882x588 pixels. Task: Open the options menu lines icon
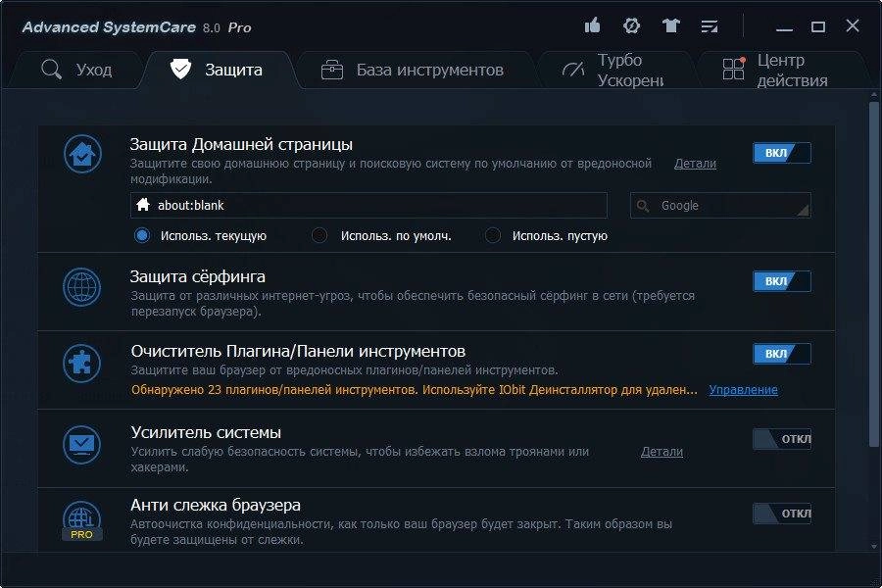710,25
